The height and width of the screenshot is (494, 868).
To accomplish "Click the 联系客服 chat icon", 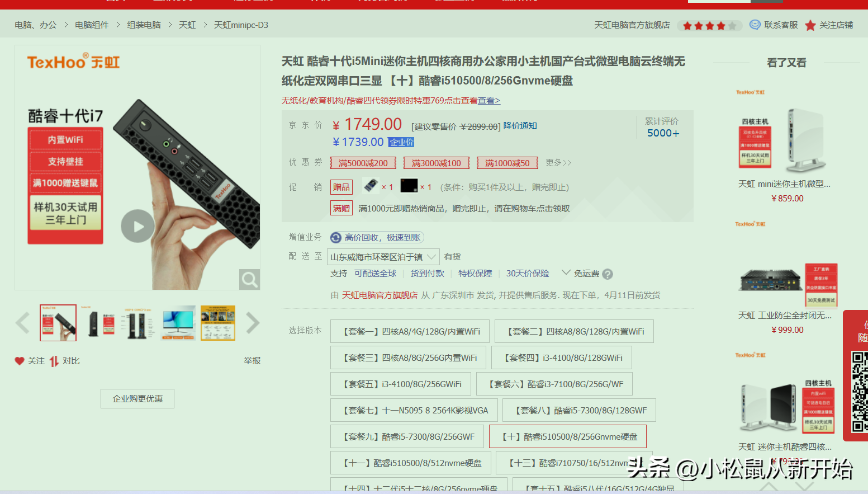I will tap(755, 25).
